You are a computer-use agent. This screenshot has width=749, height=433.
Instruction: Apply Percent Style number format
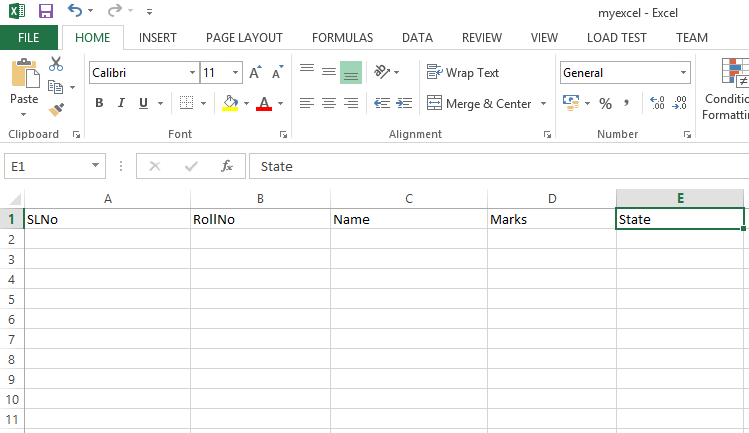click(x=605, y=103)
